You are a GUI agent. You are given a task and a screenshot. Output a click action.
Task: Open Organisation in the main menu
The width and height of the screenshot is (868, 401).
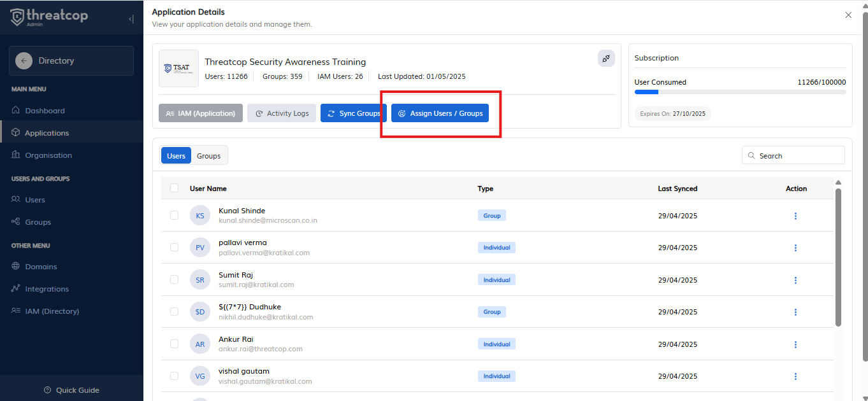(48, 155)
